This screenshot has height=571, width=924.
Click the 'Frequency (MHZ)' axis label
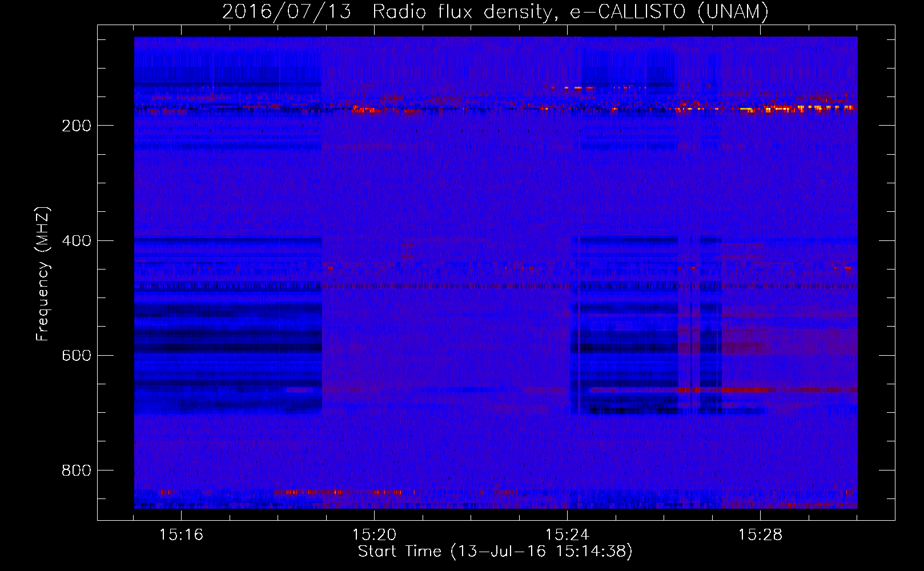(43, 274)
